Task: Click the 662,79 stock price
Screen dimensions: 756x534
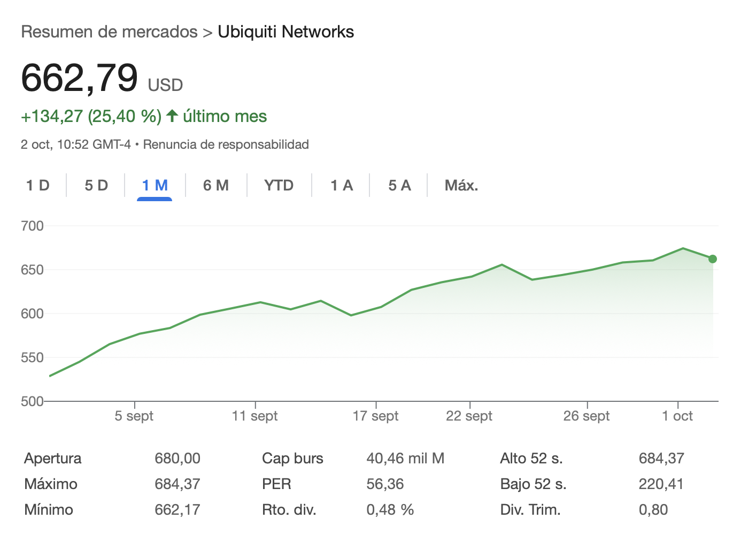Action: click(x=80, y=79)
